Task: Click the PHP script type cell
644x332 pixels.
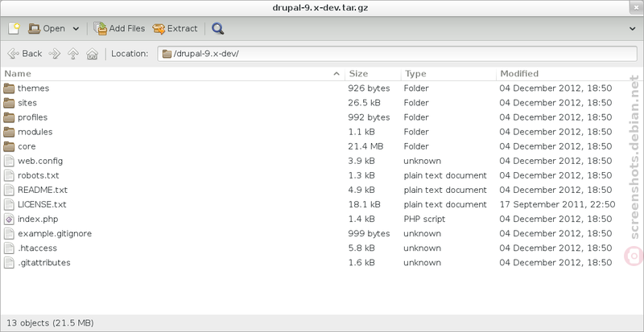Action: click(424, 219)
